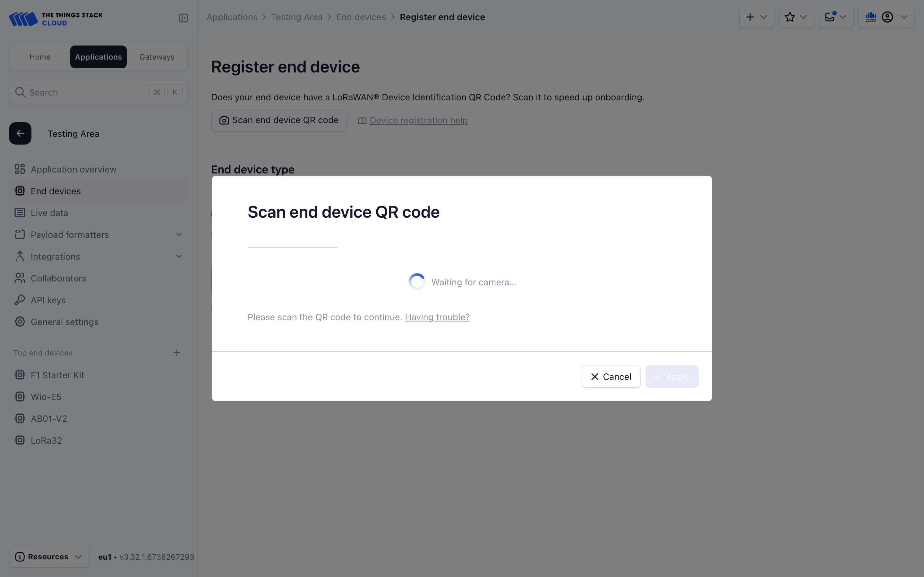Viewport: 924px width, 577px height.
Task: Open the Having trouble? link
Action: (437, 317)
